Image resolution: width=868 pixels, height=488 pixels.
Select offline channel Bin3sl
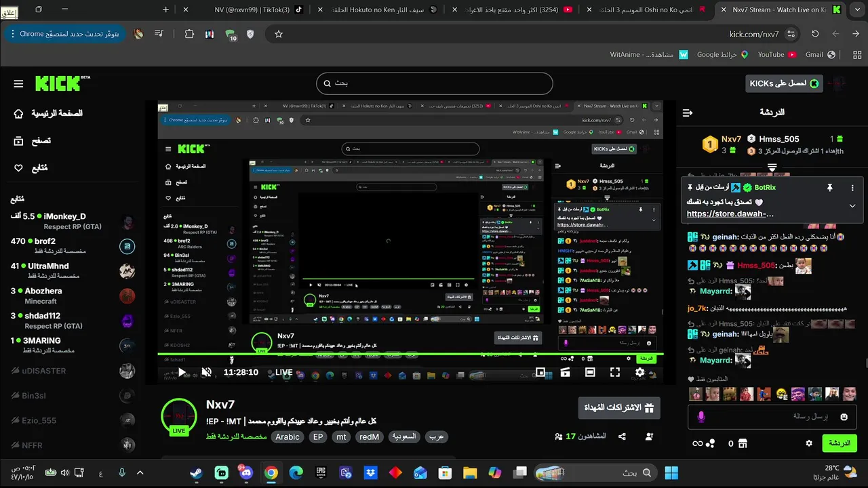click(73, 396)
